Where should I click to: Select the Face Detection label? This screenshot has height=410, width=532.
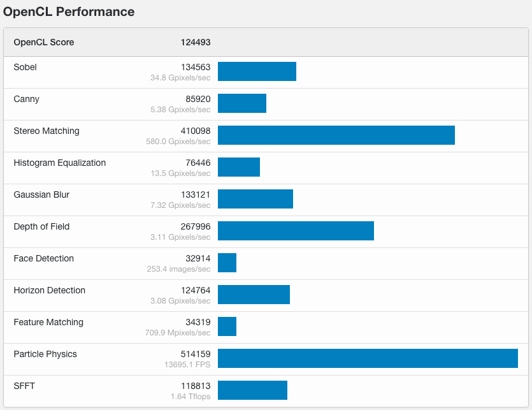(43, 258)
